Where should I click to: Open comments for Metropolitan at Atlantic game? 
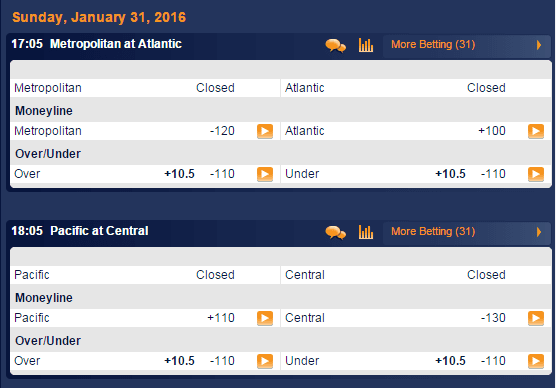(x=335, y=45)
